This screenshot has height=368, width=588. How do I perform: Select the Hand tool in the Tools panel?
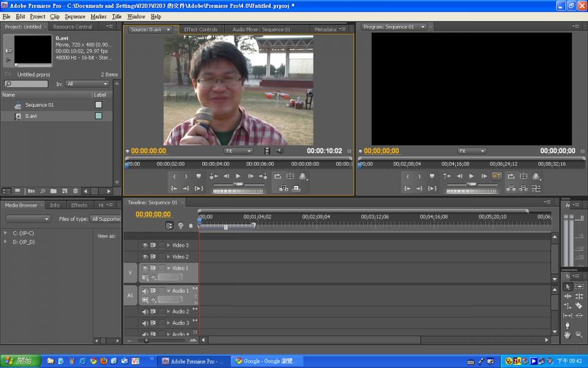568,334
